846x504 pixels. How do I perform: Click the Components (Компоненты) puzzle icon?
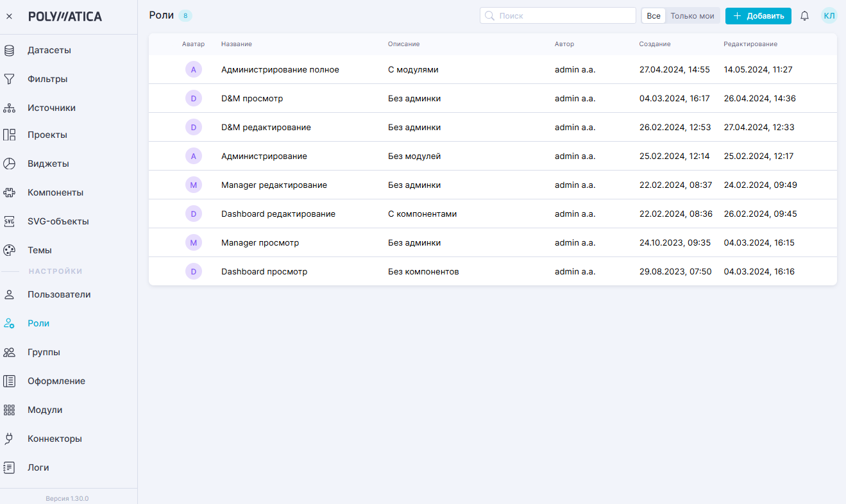(9, 192)
